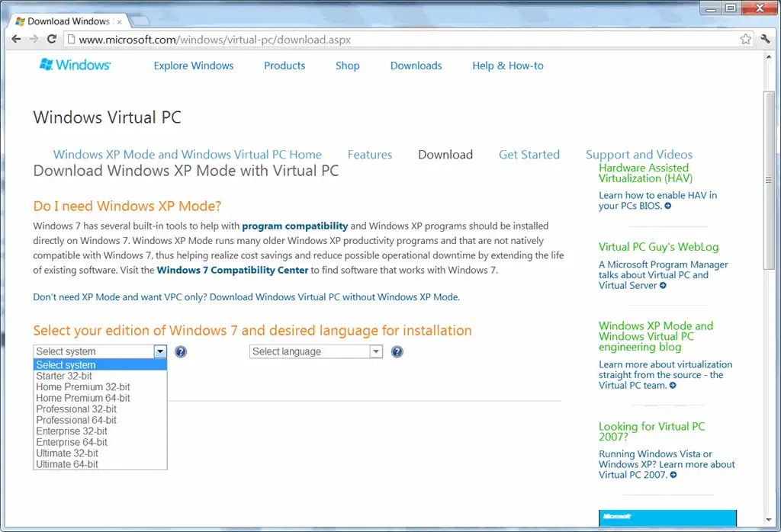Click the browser forward arrow button
This screenshot has height=532, width=781.
coord(34,40)
